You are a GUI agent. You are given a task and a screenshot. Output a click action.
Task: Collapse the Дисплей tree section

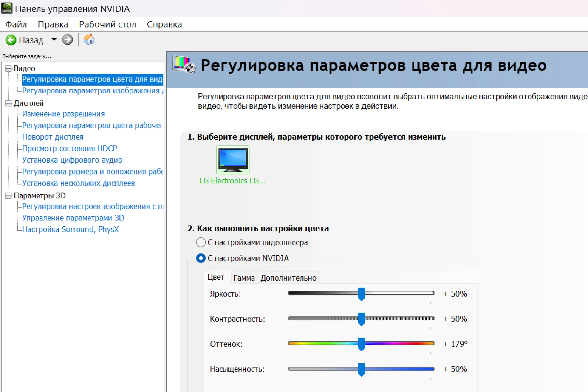click(x=8, y=103)
